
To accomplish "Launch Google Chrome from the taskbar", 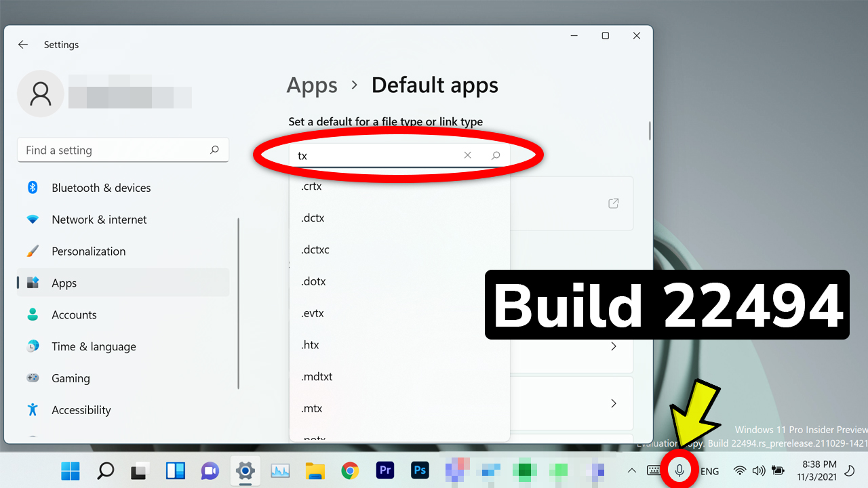I will [x=350, y=470].
